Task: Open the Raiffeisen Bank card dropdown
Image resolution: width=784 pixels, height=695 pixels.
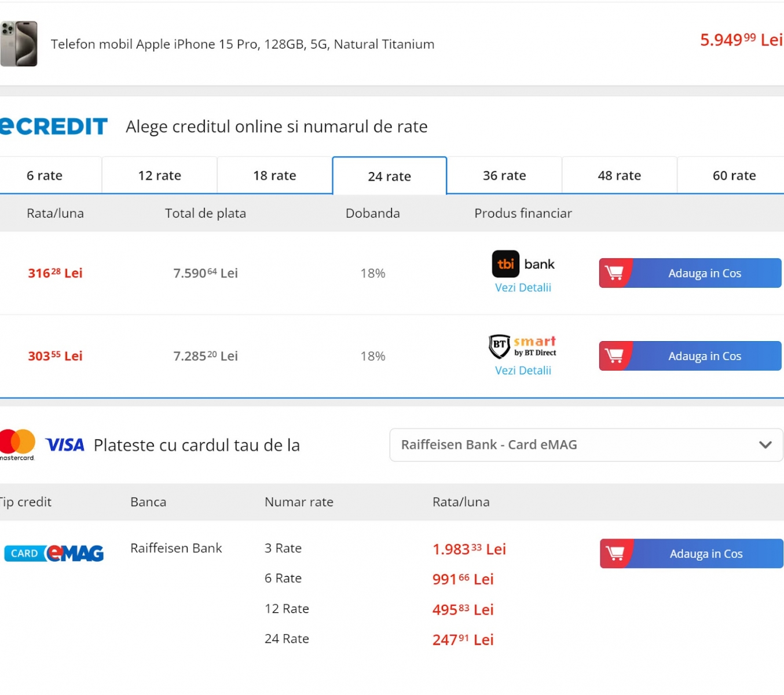Action: click(x=586, y=445)
